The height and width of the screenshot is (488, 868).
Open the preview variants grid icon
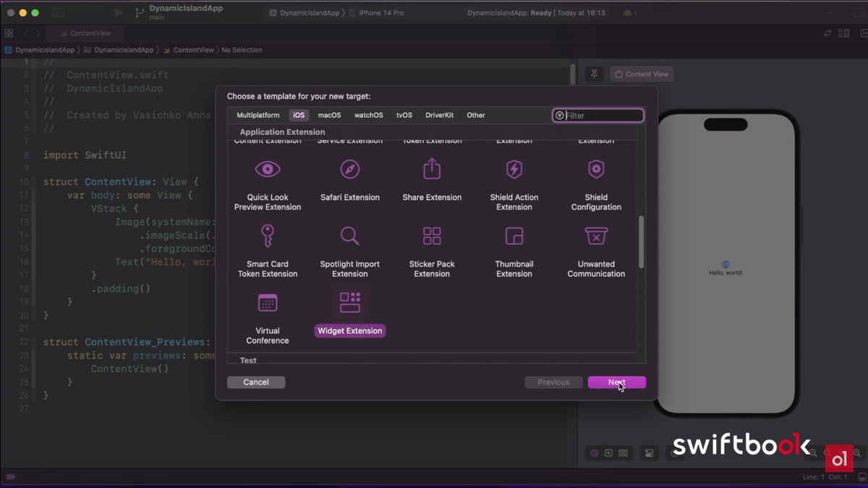click(623, 453)
